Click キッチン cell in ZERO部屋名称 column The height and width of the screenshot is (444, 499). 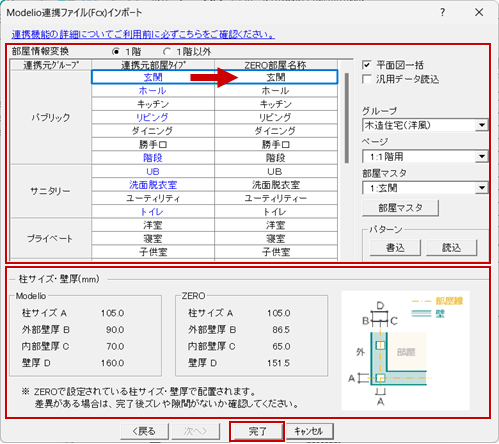click(276, 104)
